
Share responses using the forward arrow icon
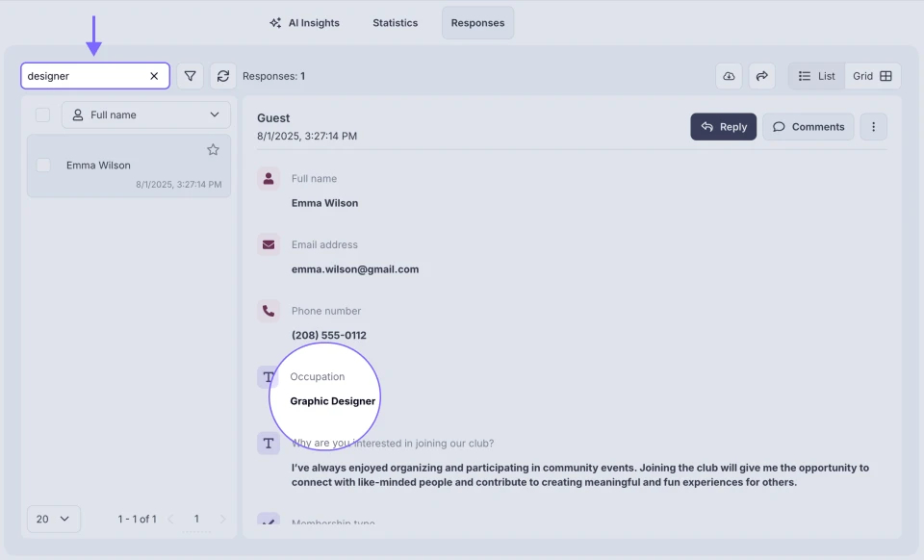click(762, 75)
